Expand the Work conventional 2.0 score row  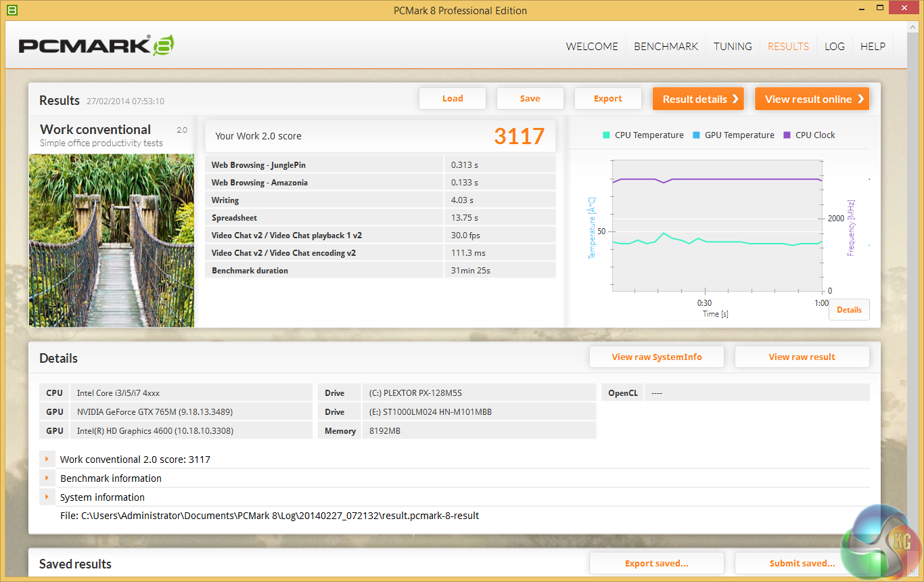click(x=47, y=460)
